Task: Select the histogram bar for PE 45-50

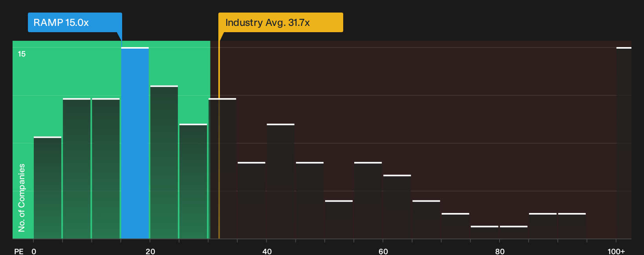Action: (x=310, y=200)
